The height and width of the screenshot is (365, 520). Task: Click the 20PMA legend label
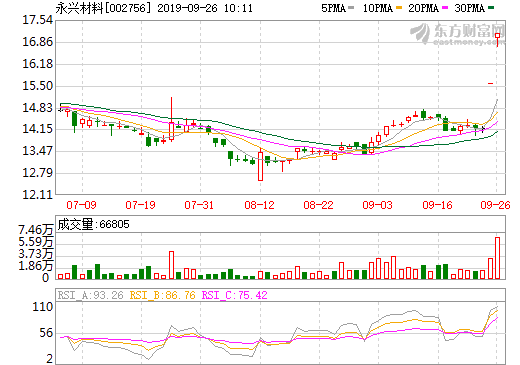(x=423, y=8)
